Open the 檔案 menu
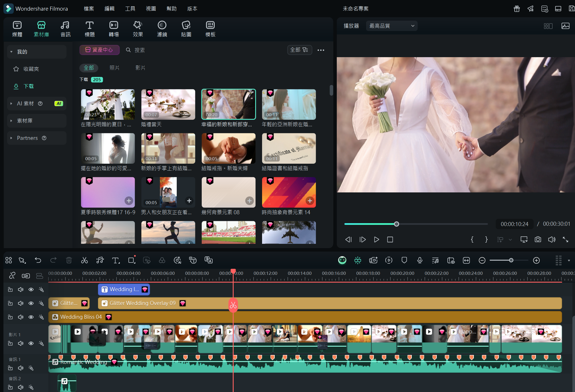Screen dimensions: 575x392 (x=89, y=9)
